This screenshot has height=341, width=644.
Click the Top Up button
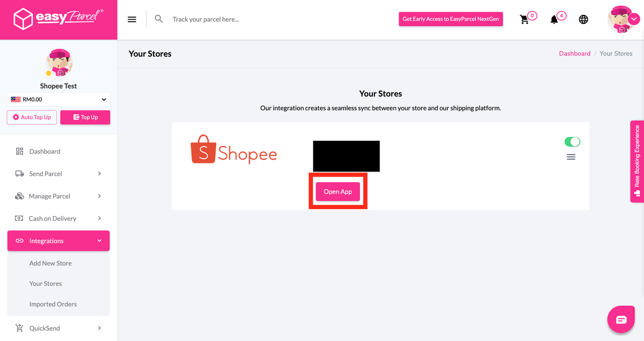[85, 117]
